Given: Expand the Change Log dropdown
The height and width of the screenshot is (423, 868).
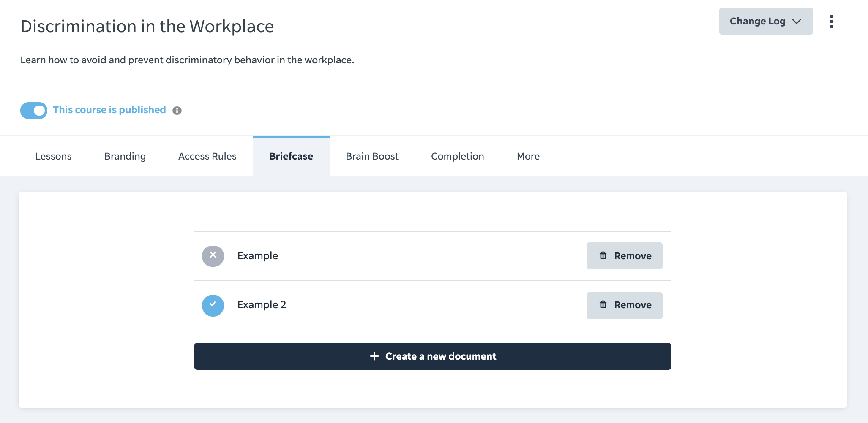Looking at the screenshot, I should pos(766,21).
